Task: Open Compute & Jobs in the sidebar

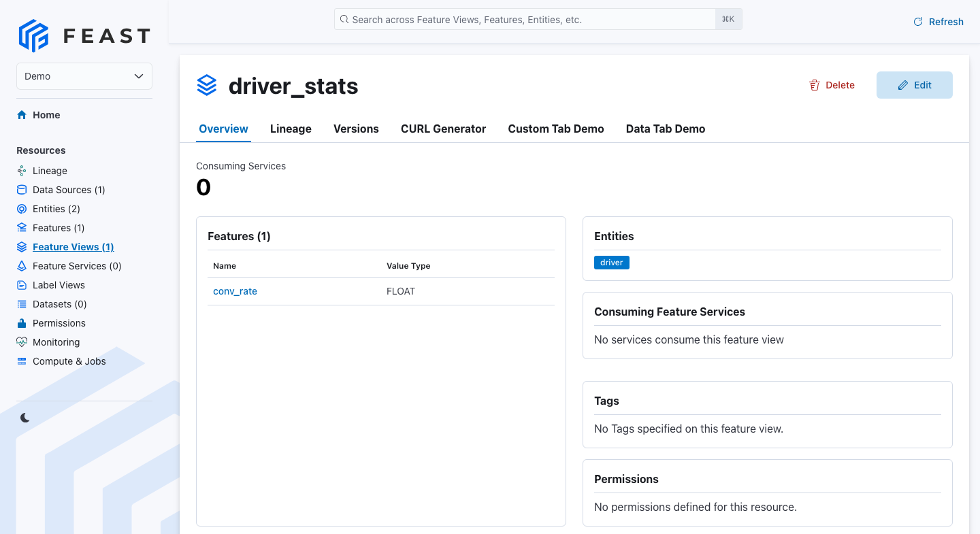Action: (69, 361)
